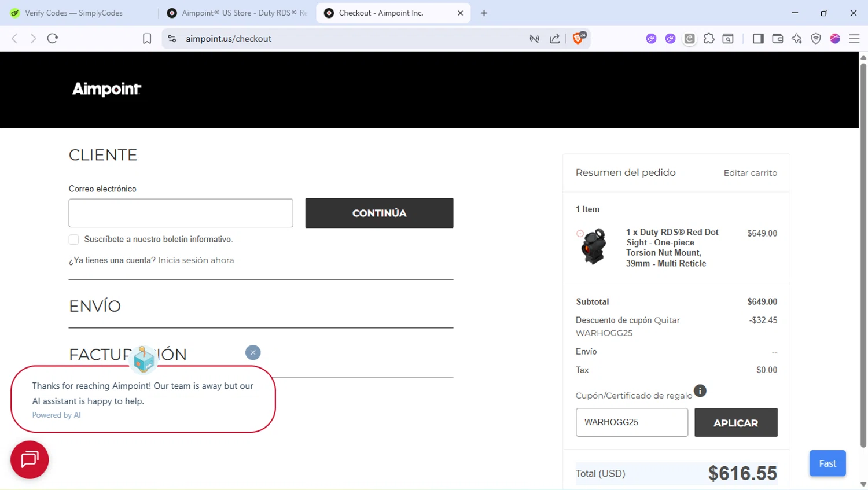868x490 pixels.
Task: Click the blue Fast button
Action: coord(827,463)
